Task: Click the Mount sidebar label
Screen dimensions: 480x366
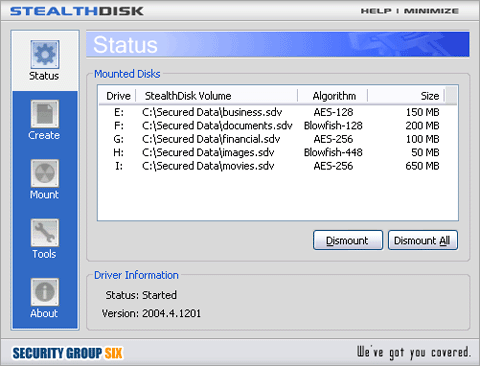Action: (x=44, y=195)
